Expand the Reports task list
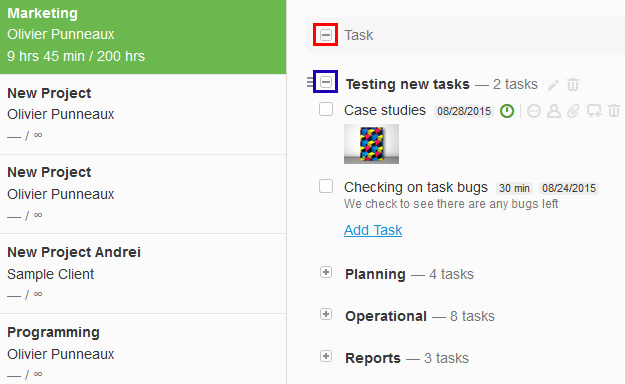This screenshot has height=384, width=625. tap(326, 356)
